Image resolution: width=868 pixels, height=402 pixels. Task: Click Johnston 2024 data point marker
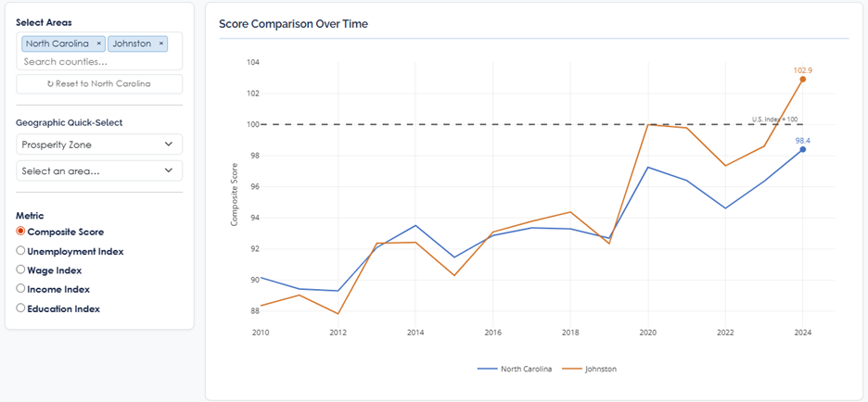point(802,80)
